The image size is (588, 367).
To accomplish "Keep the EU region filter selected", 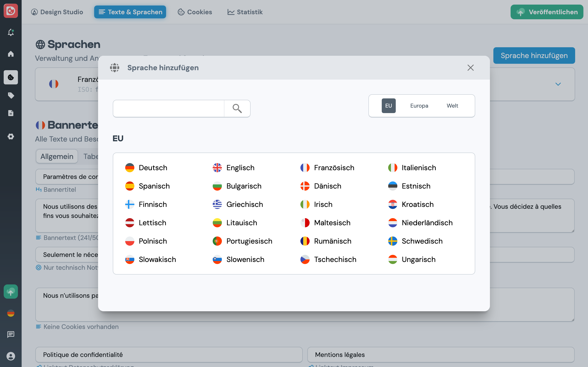I will 388,106.
